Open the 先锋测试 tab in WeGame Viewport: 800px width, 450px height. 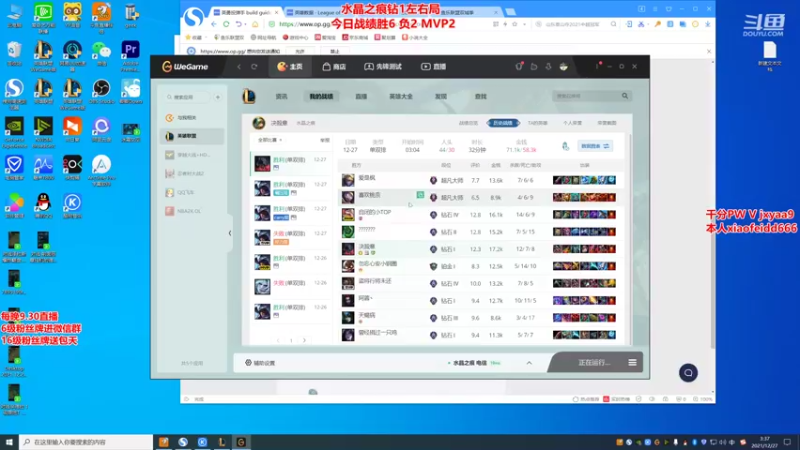point(383,67)
